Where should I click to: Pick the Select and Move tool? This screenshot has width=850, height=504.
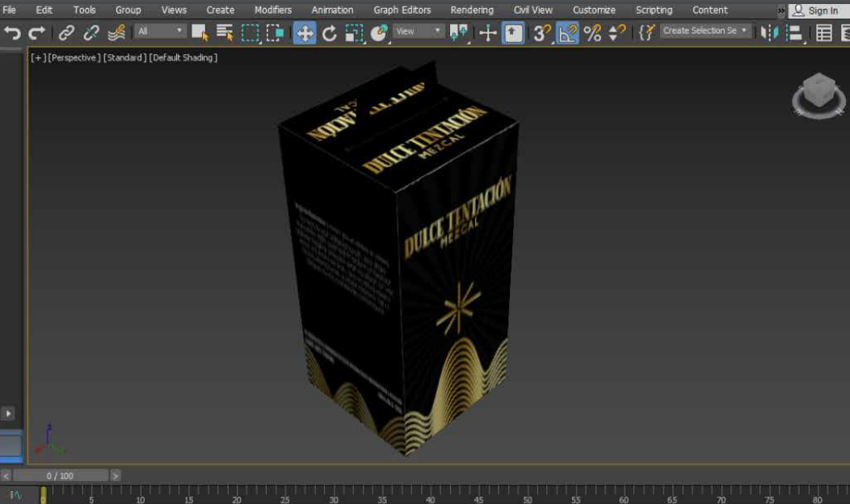[304, 33]
